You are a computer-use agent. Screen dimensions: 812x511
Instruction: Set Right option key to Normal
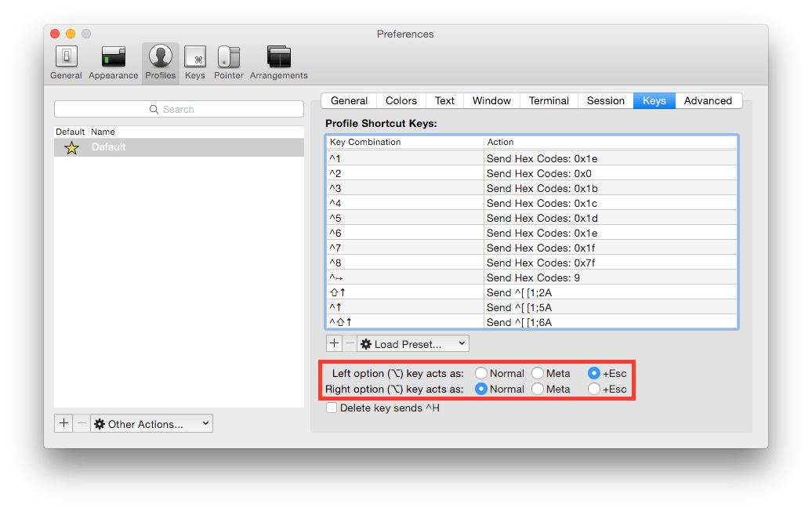click(481, 388)
